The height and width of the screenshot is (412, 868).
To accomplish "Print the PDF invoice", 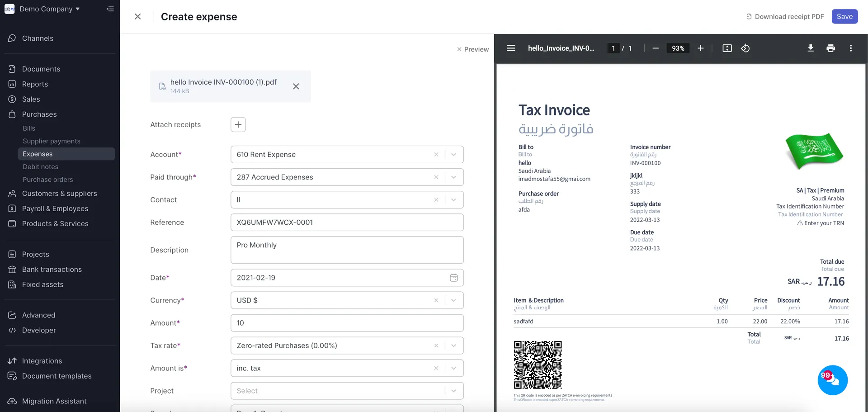I will point(830,48).
